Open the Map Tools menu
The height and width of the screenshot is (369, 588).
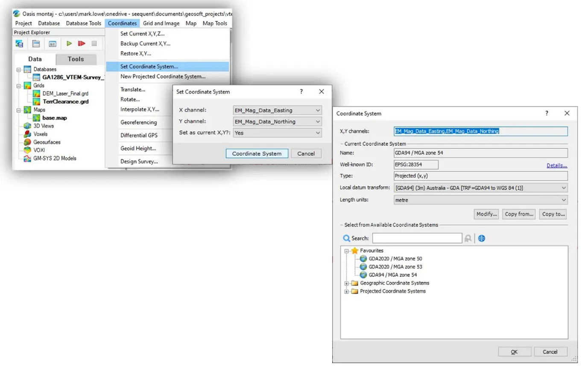pos(215,23)
